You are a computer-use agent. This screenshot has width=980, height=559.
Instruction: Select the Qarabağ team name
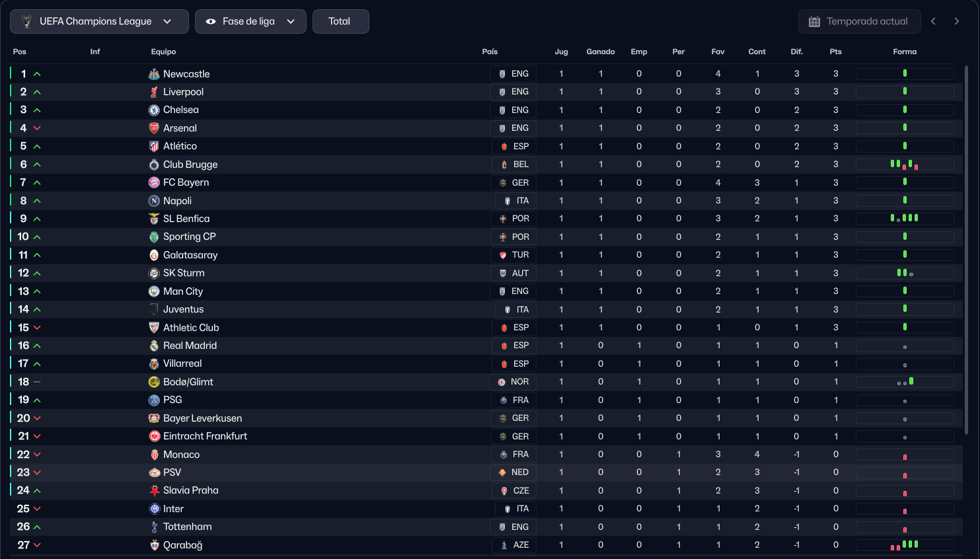[x=183, y=545]
